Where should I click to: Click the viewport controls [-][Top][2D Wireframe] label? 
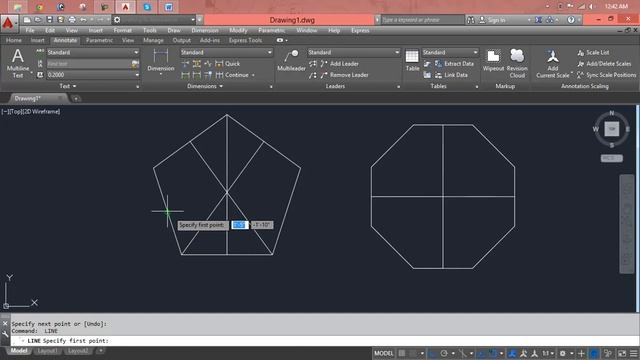(x=31, y=111)
